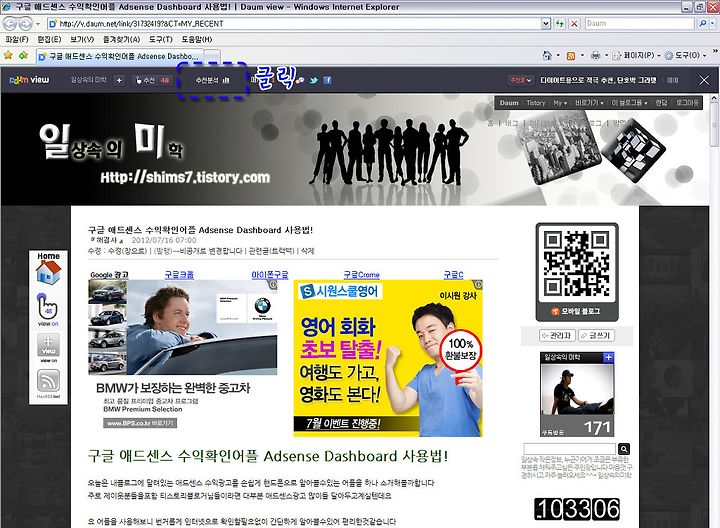Screen dimensions: 720x528
Task: Share via the Facebook icon
Action: (x=327, y=80)
